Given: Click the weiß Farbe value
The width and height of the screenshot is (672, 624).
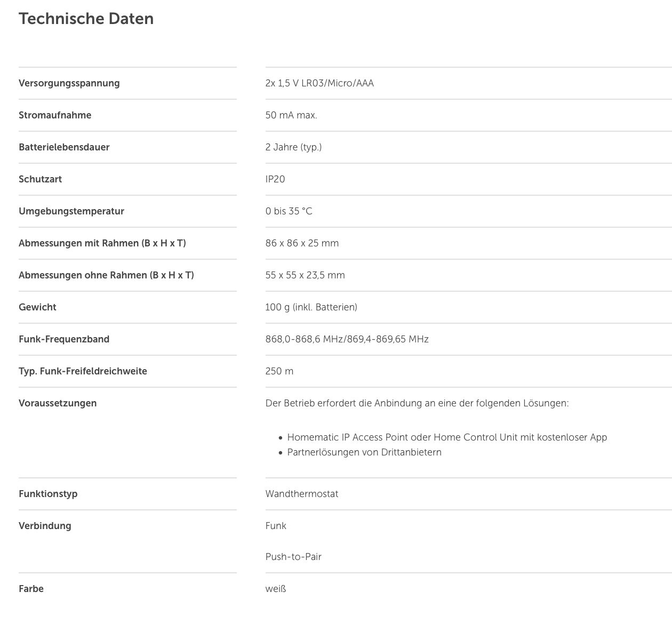Looking at the screenshot, I should 276,589.
